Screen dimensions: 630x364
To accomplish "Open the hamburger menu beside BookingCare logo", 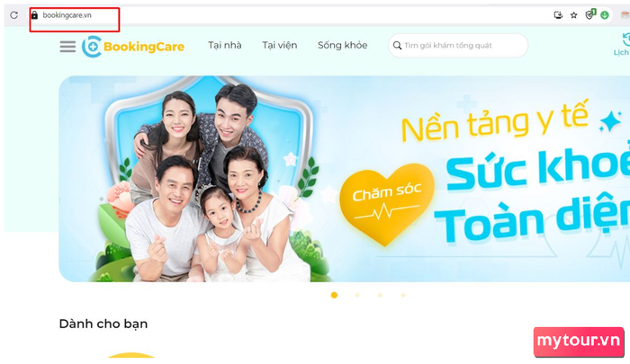I will 67,47.
